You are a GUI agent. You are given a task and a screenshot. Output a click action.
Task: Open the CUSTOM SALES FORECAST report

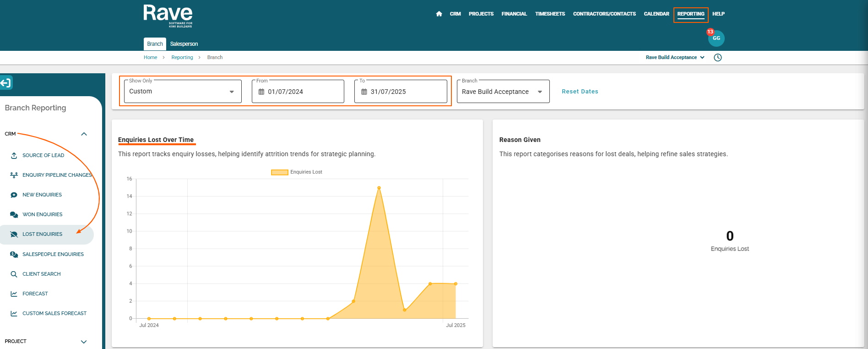coord(54,314)
